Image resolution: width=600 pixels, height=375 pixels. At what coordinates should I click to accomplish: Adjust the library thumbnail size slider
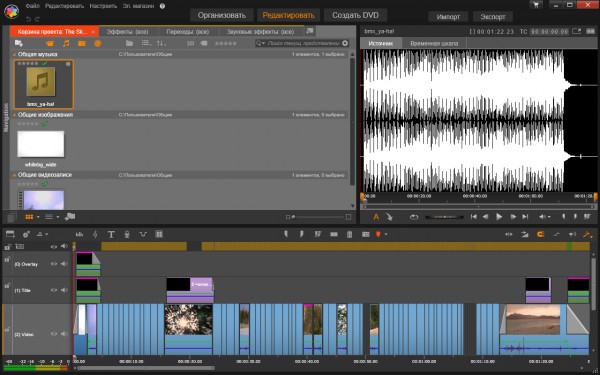pyautogui.click(x=318, y=217)
